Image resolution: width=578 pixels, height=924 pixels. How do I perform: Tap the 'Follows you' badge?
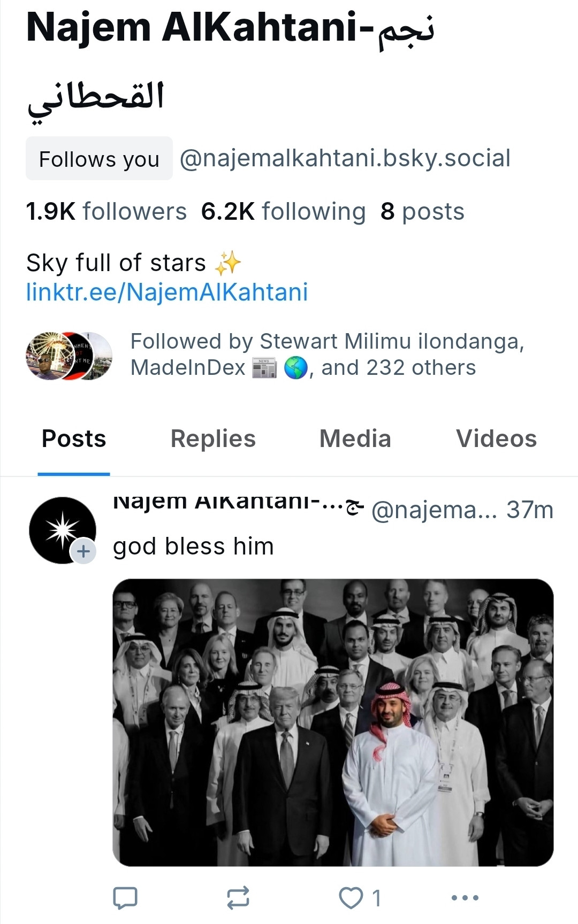(x=99, y=159)
